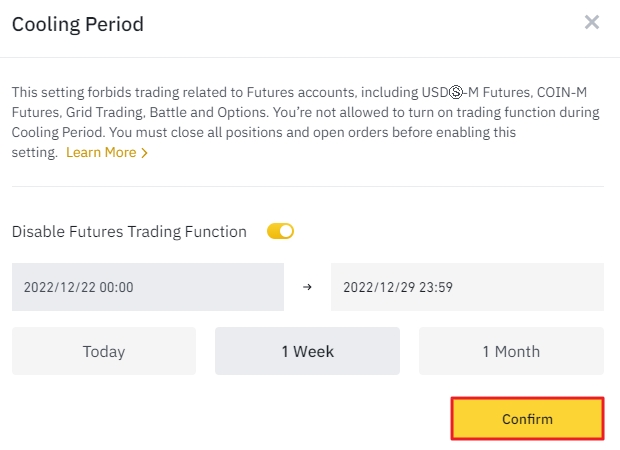
Task: Click the arrow between the two dates
Action: [x=307, y=287]
